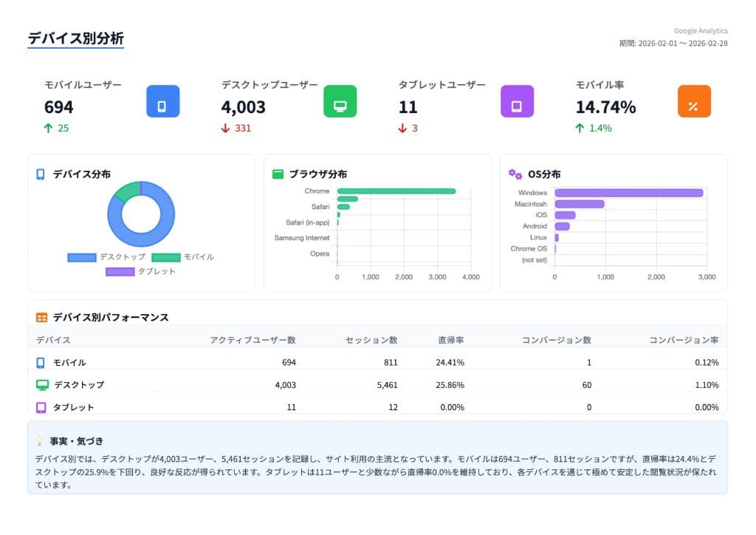Click the browser icon next to ブラウザ分布
The image size is (756, 535).
coord(278,174)
